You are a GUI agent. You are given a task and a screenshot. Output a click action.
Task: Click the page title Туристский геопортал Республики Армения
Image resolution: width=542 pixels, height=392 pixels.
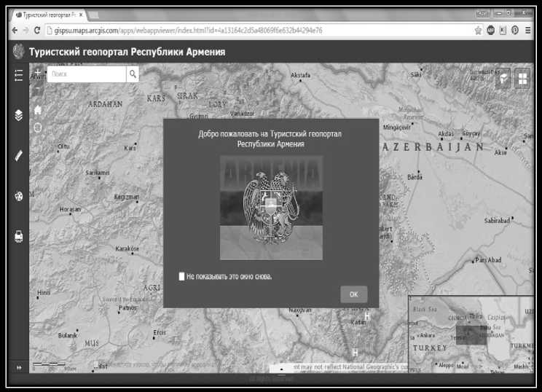point(127,52)
